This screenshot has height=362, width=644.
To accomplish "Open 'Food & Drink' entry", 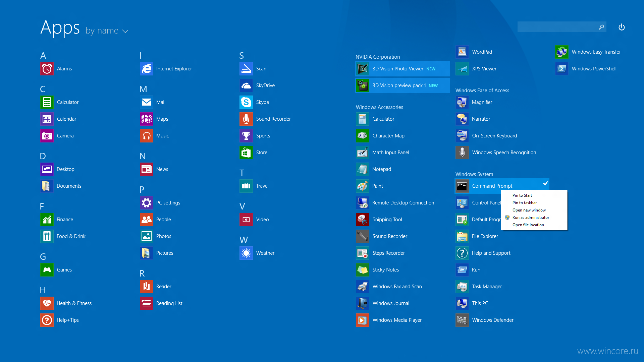I will click(63, 236).
